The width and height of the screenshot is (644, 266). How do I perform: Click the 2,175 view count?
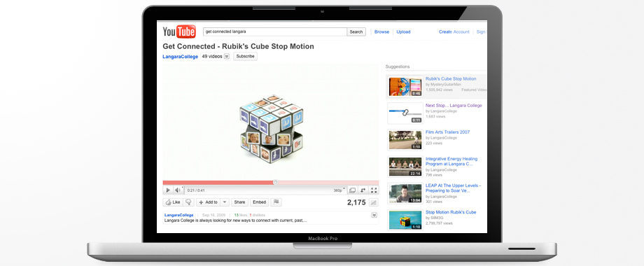pyautogui.click(x=356, y=202)
